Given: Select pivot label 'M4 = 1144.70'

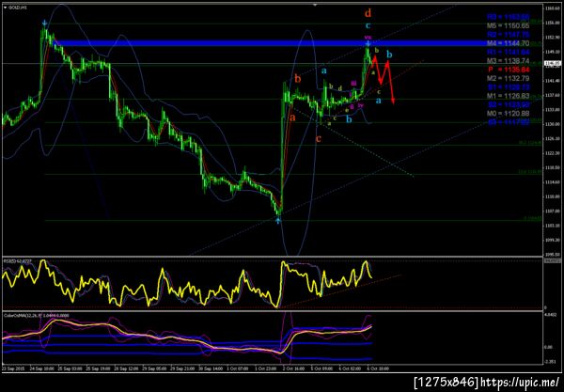Looking at the screenshot, I should pos(508,43).
